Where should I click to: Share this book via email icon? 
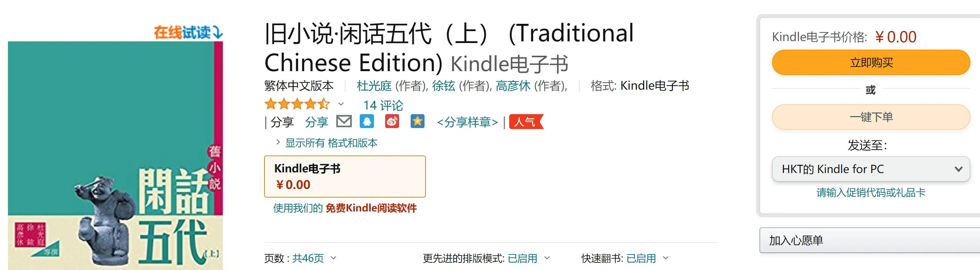point(344,121)
